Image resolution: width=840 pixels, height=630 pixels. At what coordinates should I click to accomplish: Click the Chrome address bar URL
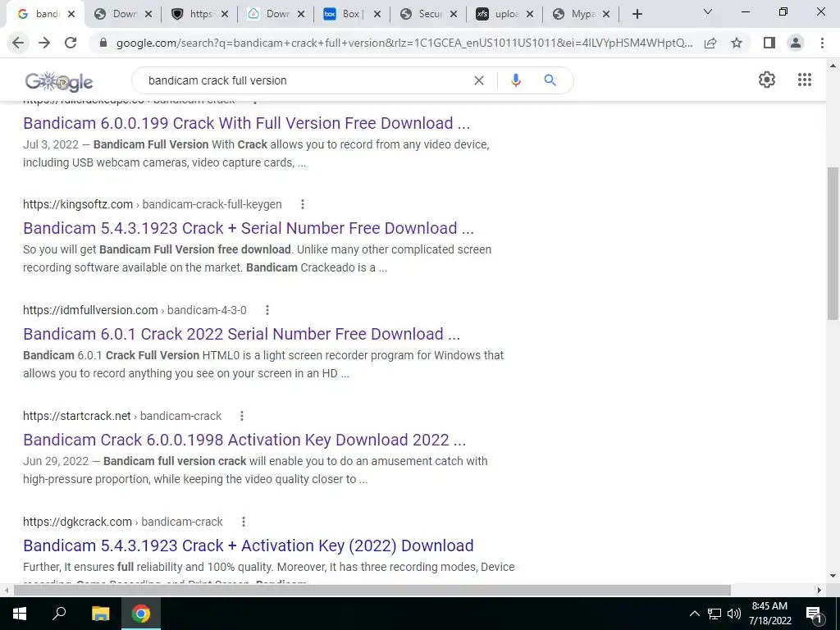pyautogui.click(x=404, y=43)
